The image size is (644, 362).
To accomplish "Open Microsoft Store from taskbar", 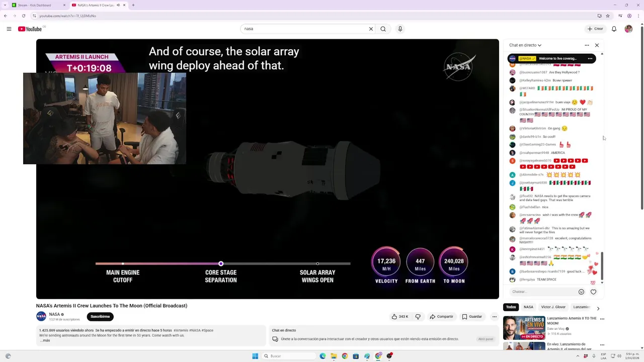I will click(x=356, y=356).
